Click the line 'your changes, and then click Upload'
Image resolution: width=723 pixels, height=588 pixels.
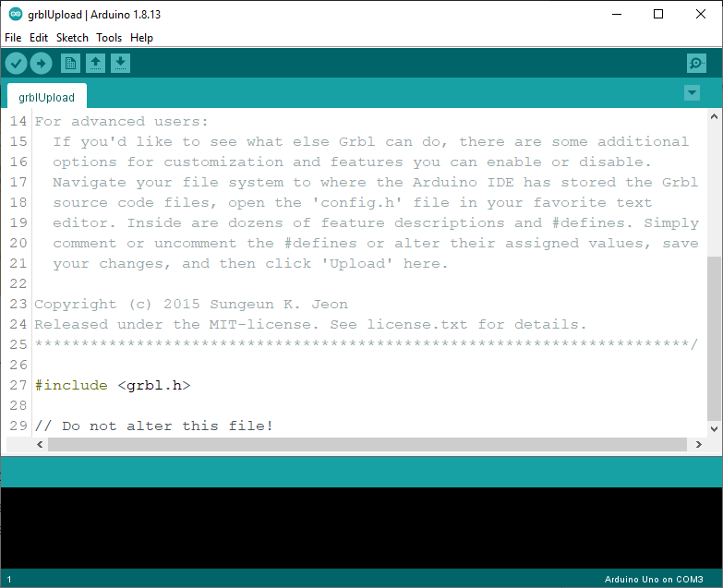pos(250,264)
